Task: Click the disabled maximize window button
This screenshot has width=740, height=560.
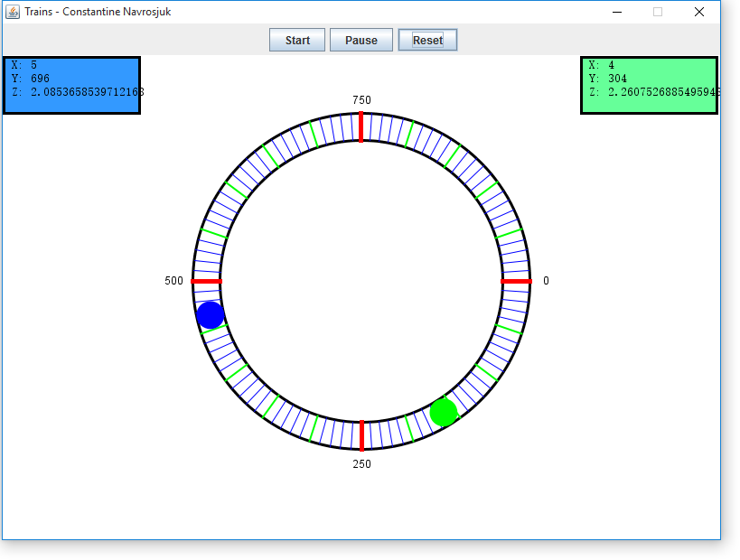Action: (x=658, y=12)
